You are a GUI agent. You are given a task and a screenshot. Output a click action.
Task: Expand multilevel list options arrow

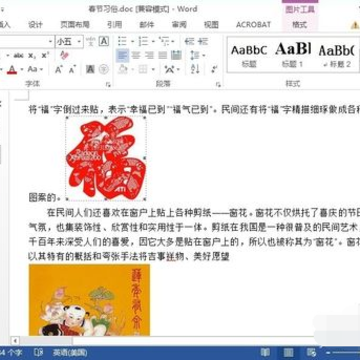point(173,42)
